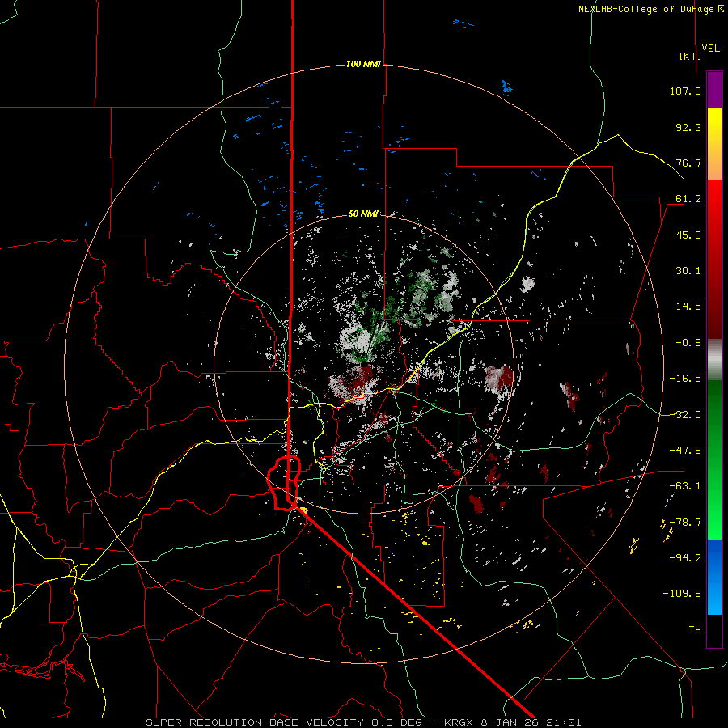Click the [KT] units label
The image size is (728, 728).
pos(691,56)
